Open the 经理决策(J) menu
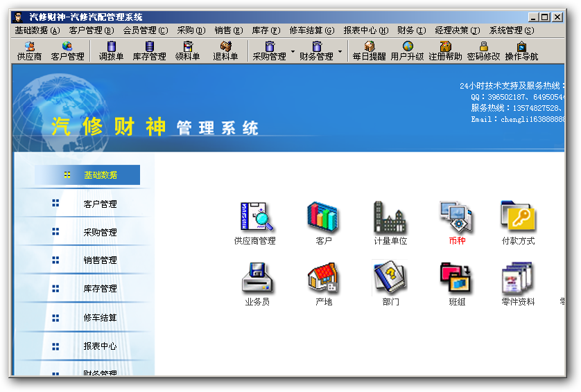The width and height of the screenshot is (581, 392). (x=458, y=30)
